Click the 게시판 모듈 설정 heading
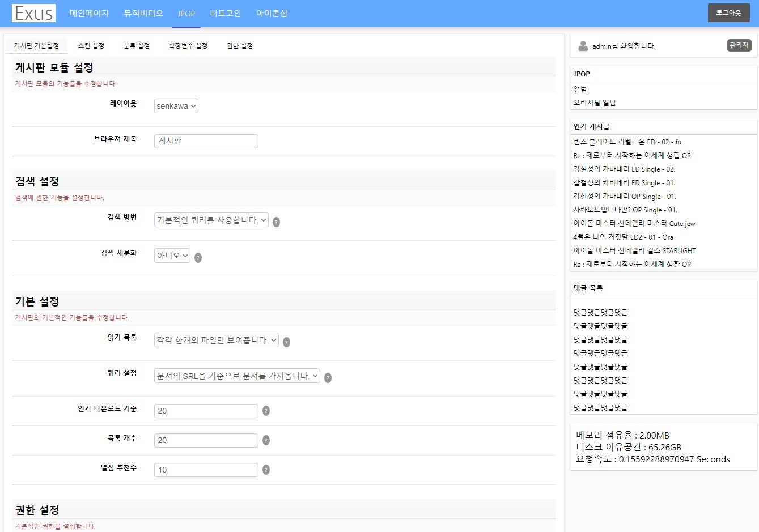The height and width of the screenshot is (532, 759). [54, 68]
